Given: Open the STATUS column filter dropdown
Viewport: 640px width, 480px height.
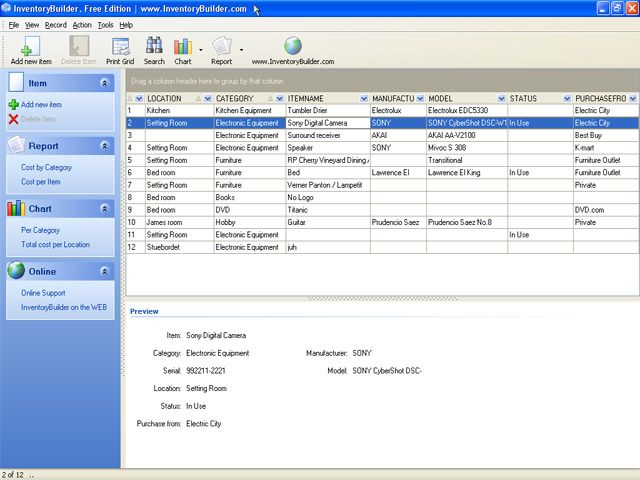Looking at the screenshot, I should [567, 98].
